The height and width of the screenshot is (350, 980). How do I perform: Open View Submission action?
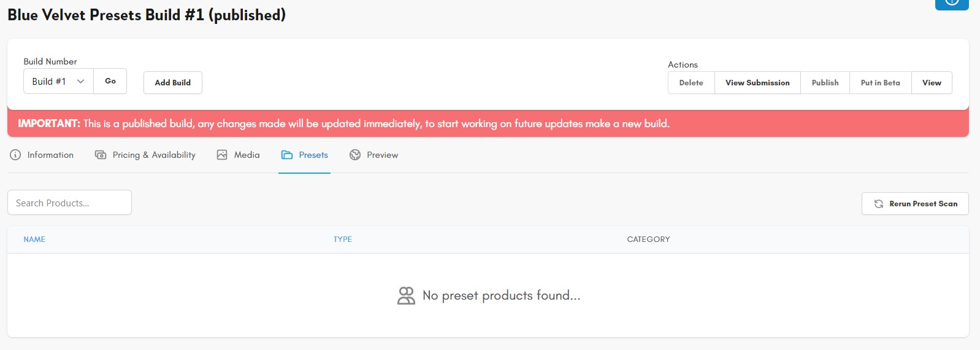(x=757, y=82)
